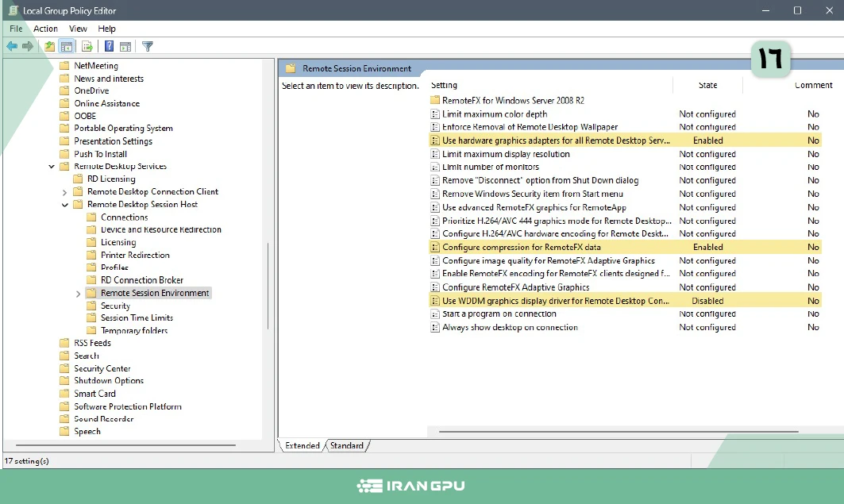Open the Action menu

(45, 29)
